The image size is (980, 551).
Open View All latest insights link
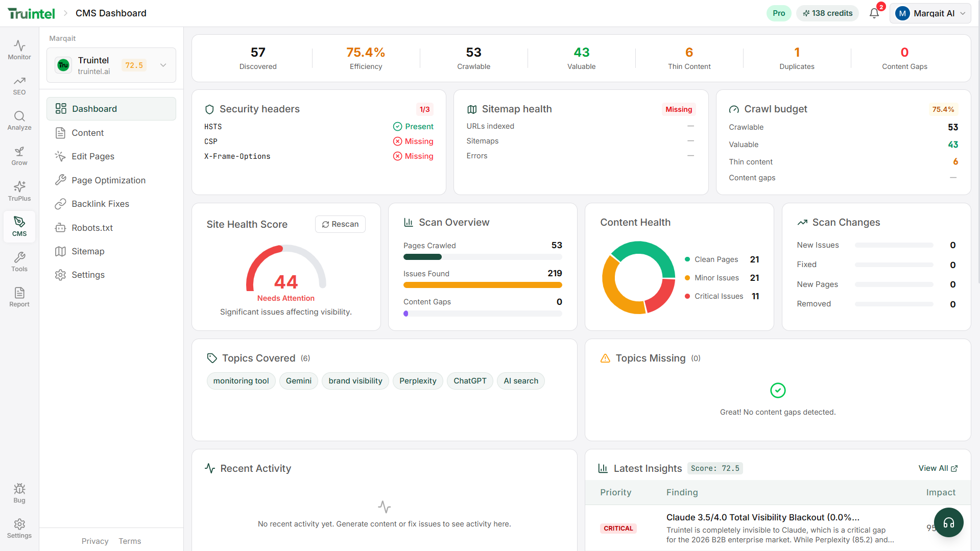[x=938, y=468]
